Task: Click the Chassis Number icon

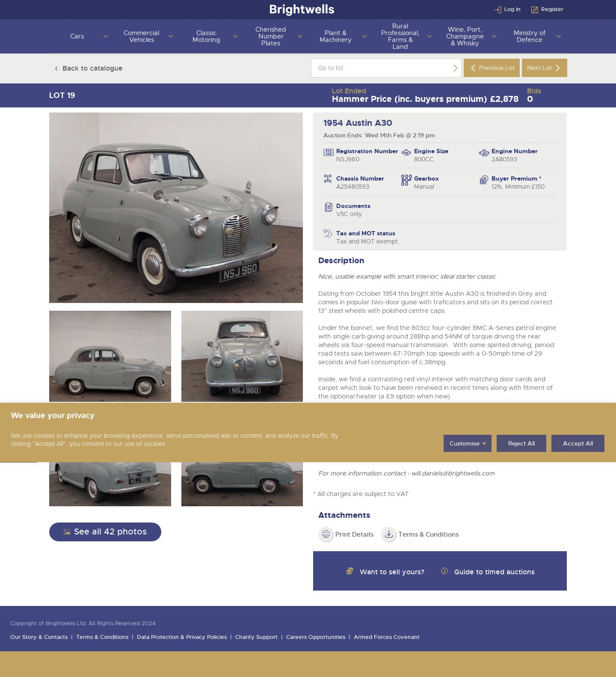Action: [x=328, y=179]
